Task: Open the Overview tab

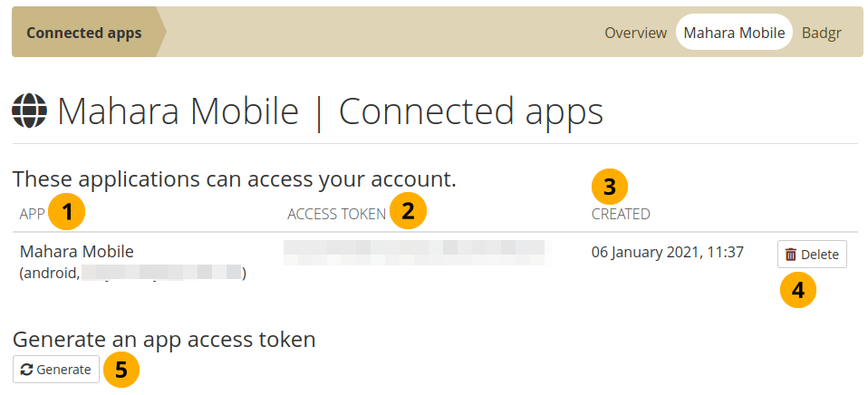Action: [x=635, y=33]
